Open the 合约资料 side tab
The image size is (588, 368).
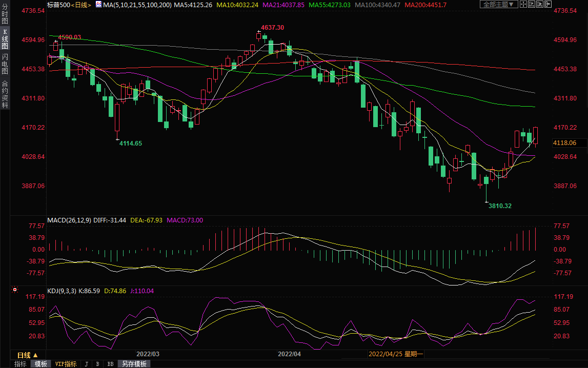point(5,94)
